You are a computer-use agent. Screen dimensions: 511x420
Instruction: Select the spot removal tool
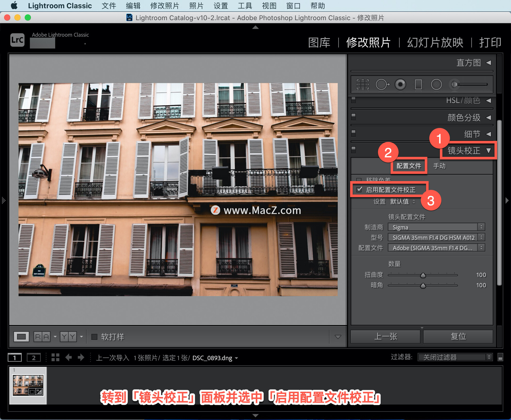(x=382, y=84)
